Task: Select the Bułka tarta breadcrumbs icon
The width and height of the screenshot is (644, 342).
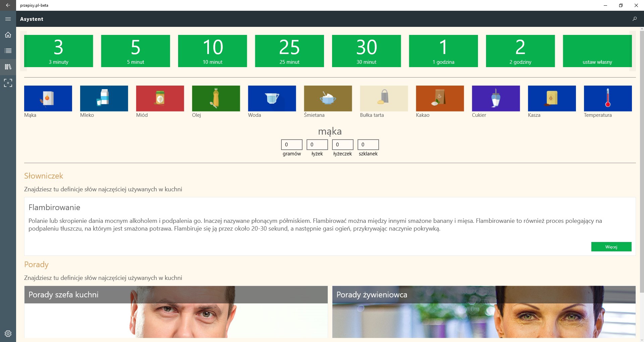Action: [x=384, y=98]
